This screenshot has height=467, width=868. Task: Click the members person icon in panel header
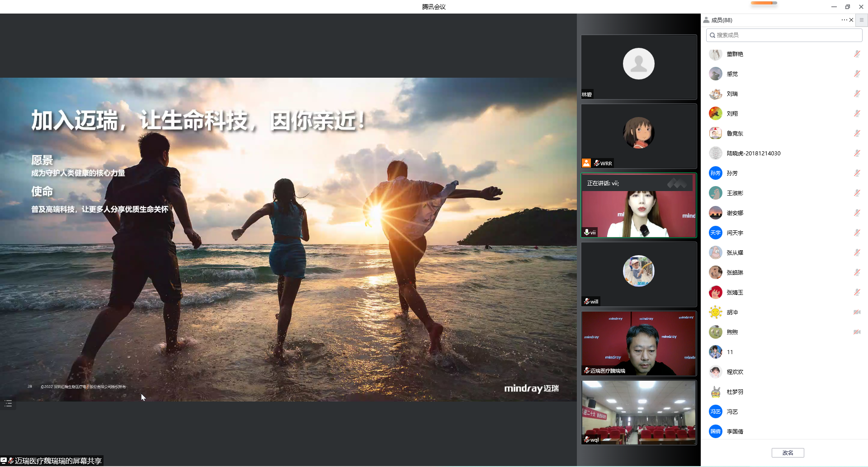706,20
